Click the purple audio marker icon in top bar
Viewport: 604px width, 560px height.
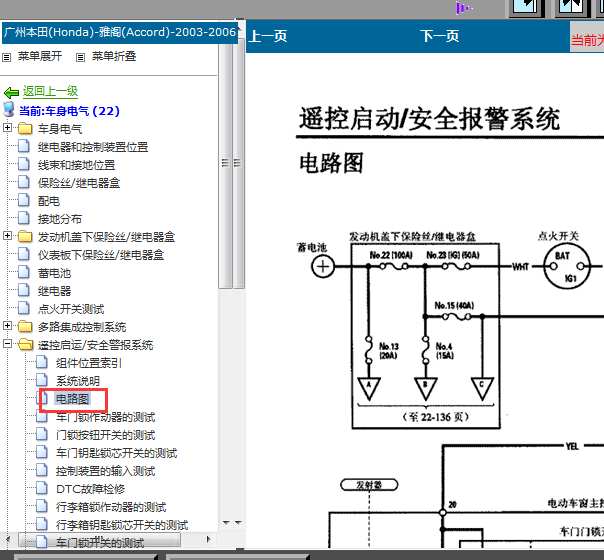pos(464,8)
